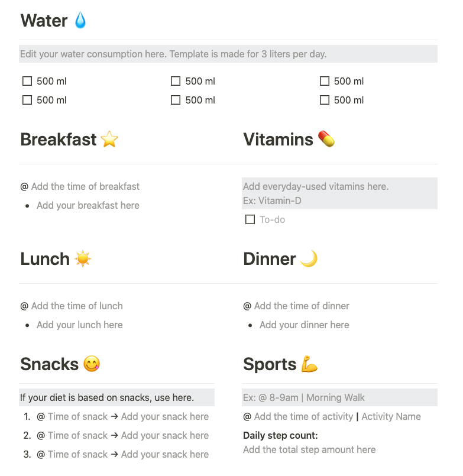This screenshot has height=476, width=463.
Task: Click the flexed bicep emoji beside Sports
Action: click(x=310, y=364)
